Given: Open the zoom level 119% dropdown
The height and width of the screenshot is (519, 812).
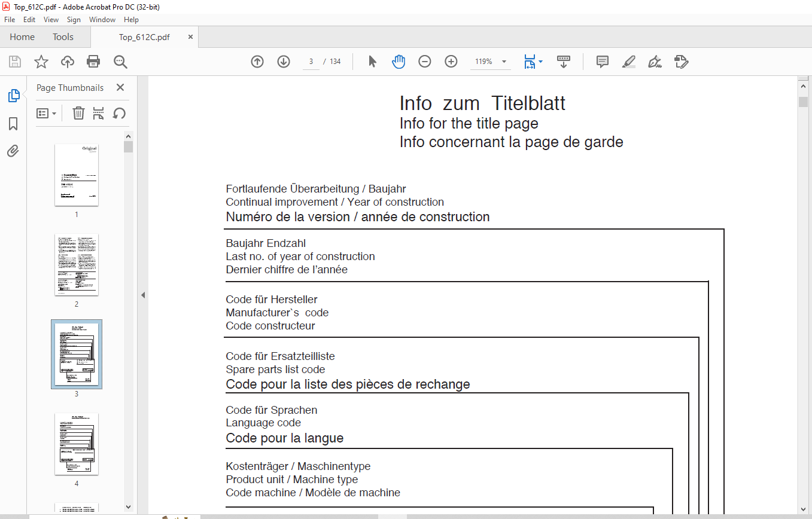Looking at the screenshot, I should 504,62.
